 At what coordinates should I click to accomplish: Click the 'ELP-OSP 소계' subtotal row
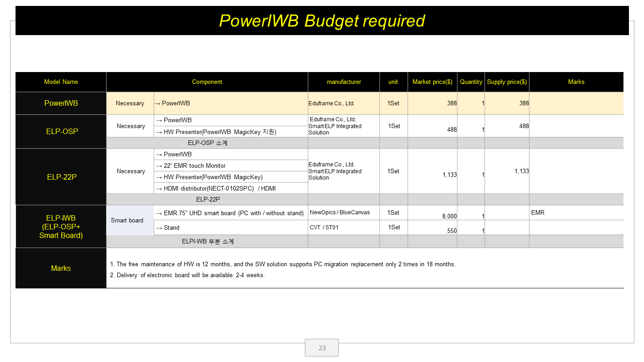tap(207, 143)
